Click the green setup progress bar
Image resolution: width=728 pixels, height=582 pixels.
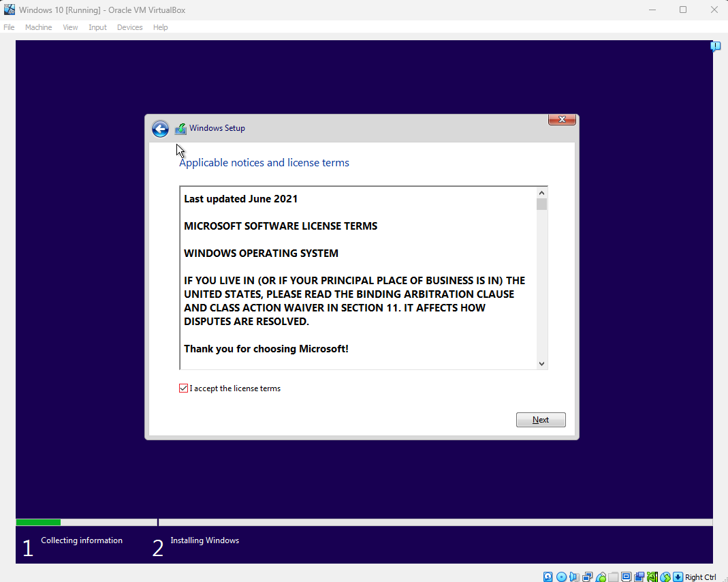pyautogui.click(x=38, y=523)
